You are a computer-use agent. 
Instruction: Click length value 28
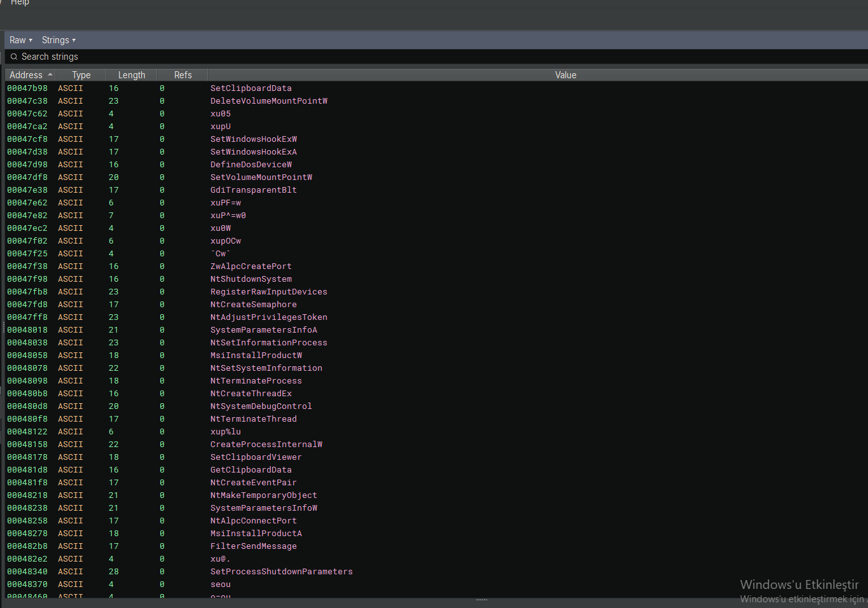point(114,572)
